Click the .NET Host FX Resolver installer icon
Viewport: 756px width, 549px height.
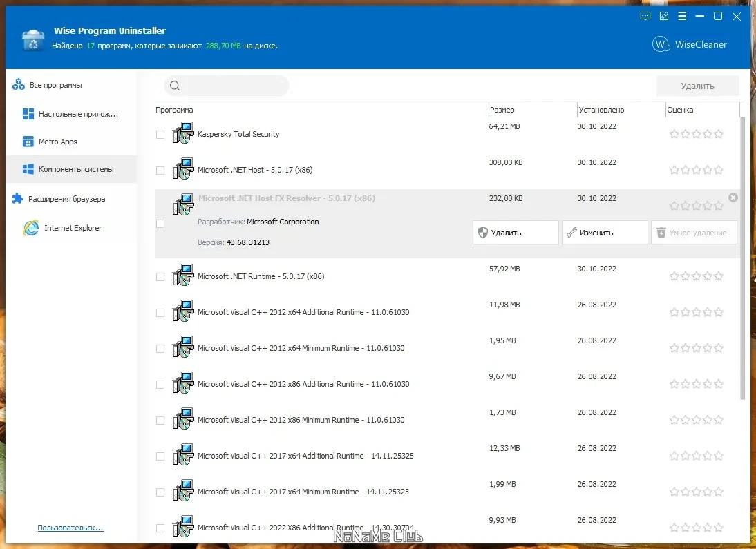[183, 204]
